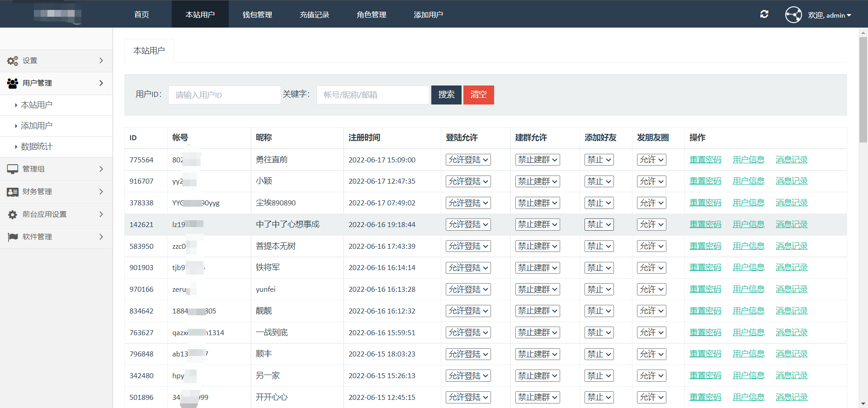Click the 财务管理 card icon
This screenshot has width=868, height=408.
[x=13, y=192]
